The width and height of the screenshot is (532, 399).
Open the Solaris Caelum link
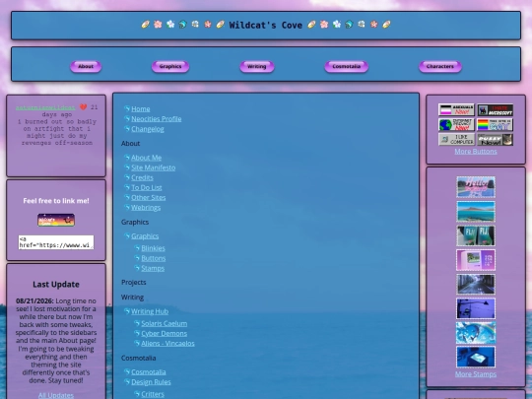(165, 324)
